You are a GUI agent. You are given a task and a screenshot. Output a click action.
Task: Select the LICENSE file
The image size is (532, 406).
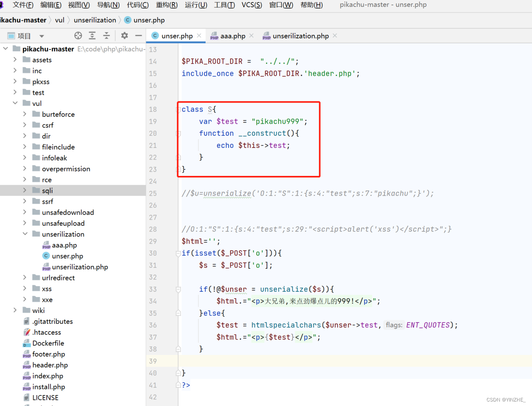45,398
